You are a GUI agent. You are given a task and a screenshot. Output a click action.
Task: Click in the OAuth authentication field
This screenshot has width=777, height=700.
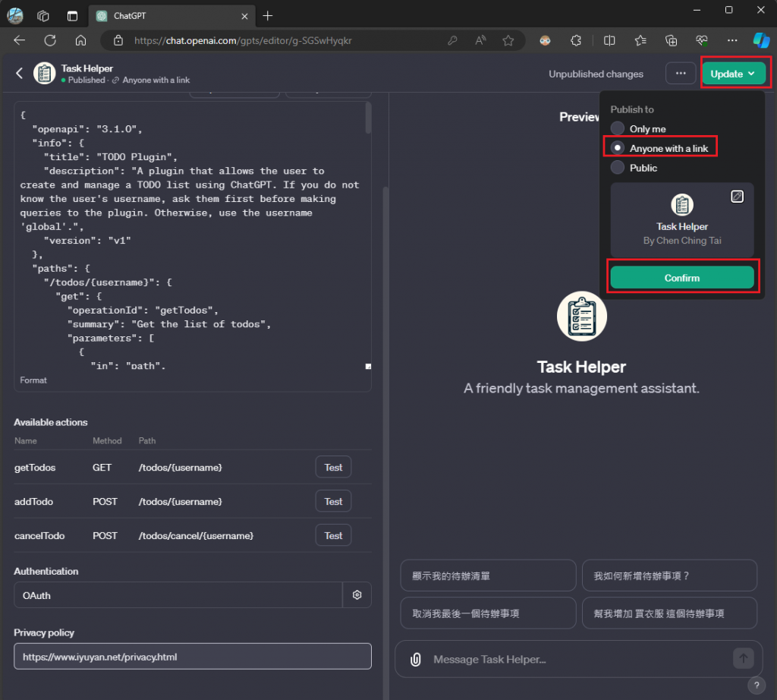[x=178, y=595]
